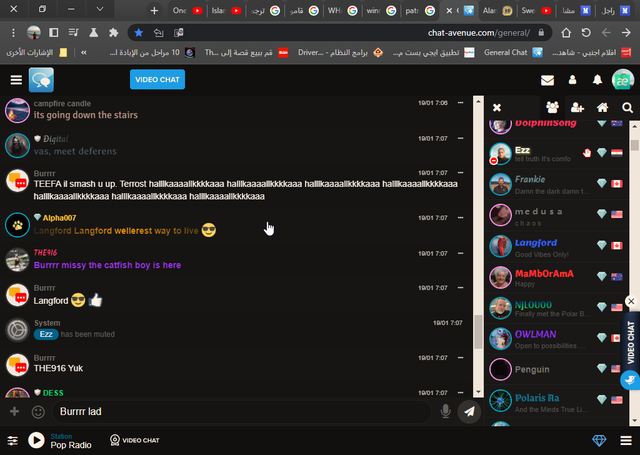Search users with magnifier icon

627,108
